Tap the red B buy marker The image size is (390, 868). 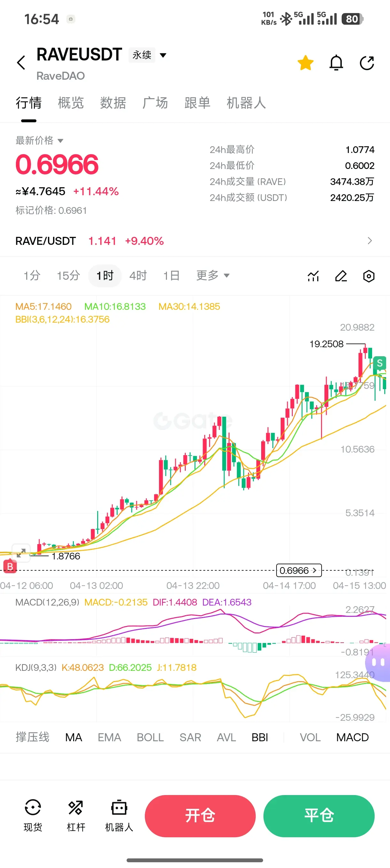point(10,567)
